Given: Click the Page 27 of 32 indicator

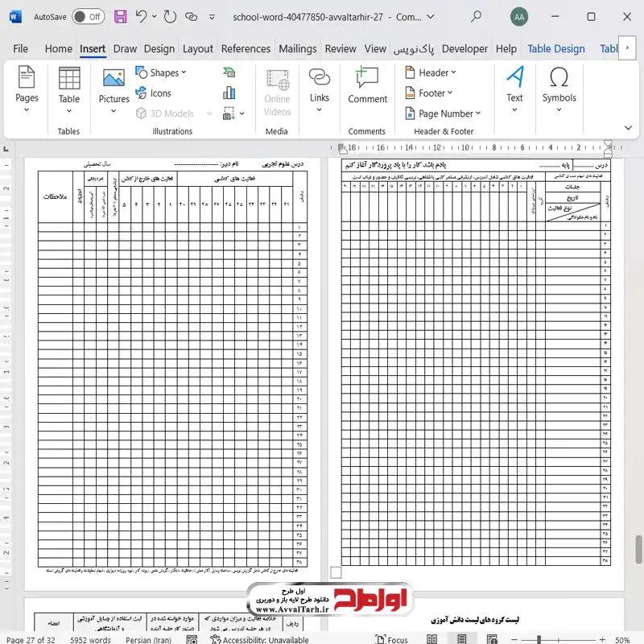Looking at the screenshot, I should [31, 639].
